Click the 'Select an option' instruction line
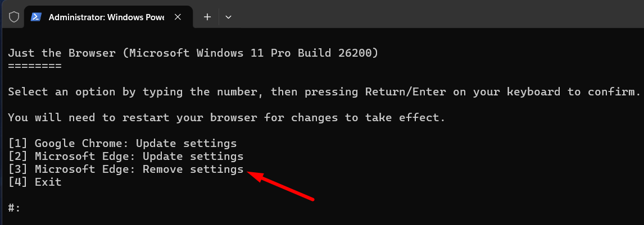This screenshot has height=225, width=644. click(x=324, y=91)
